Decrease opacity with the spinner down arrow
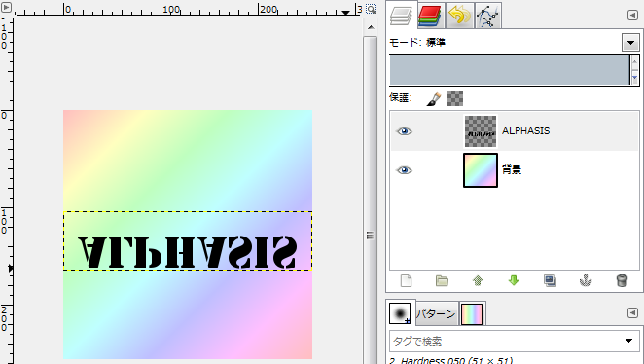Viewport: 644px width, 364px height. point(635,77)
